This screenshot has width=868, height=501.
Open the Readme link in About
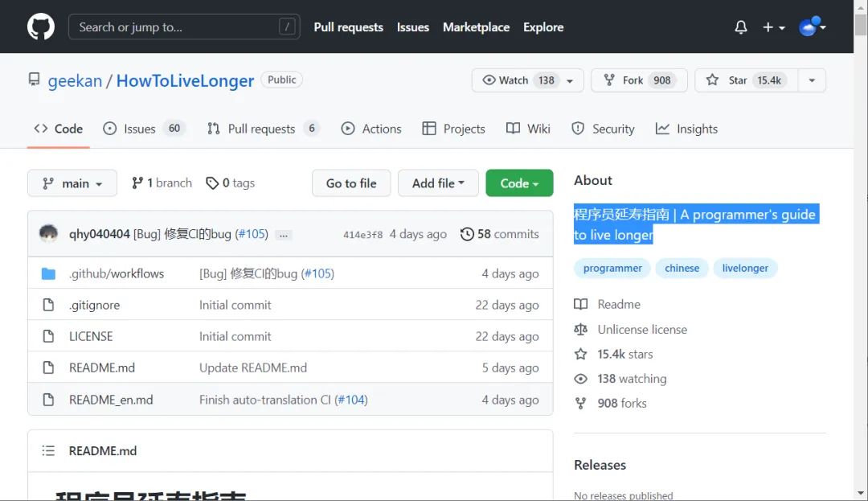coord(608,305)
